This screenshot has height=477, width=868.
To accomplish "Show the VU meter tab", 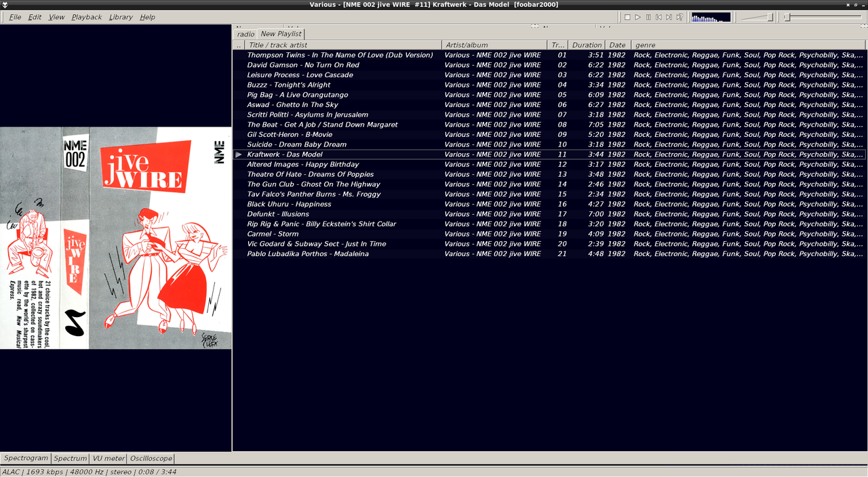I will click(x=108, y=459).
